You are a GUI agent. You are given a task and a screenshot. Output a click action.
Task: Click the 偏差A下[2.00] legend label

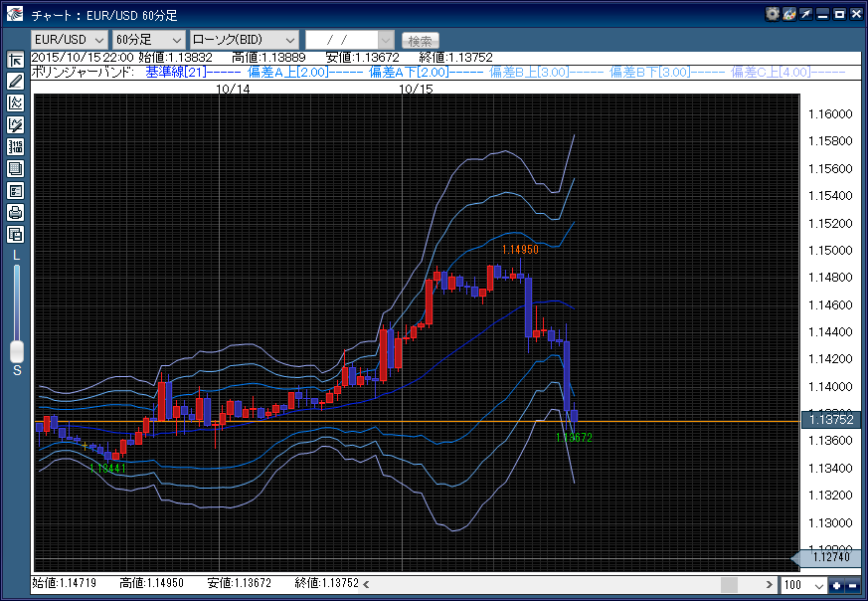[x=409, y=72]
